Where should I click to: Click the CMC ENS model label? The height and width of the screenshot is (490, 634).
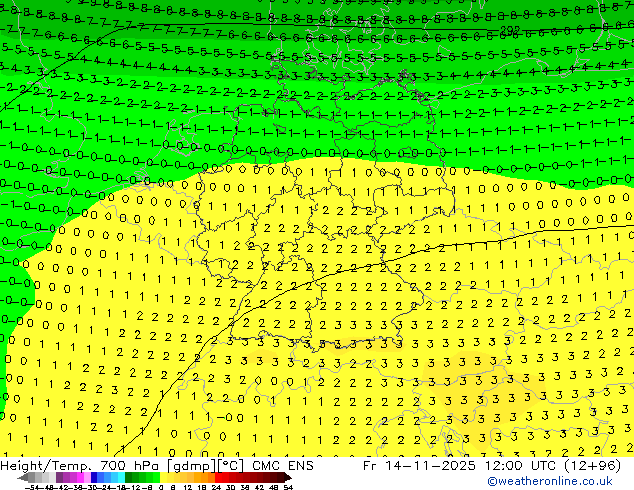click(x=283, y=466)
